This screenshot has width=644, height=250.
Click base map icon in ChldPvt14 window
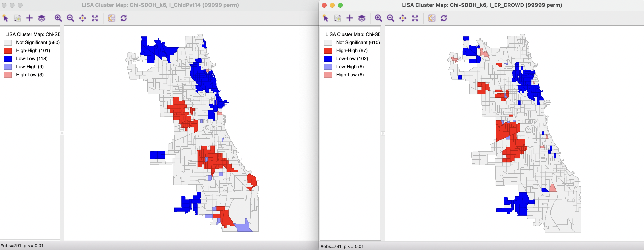[x=112, y=18]
